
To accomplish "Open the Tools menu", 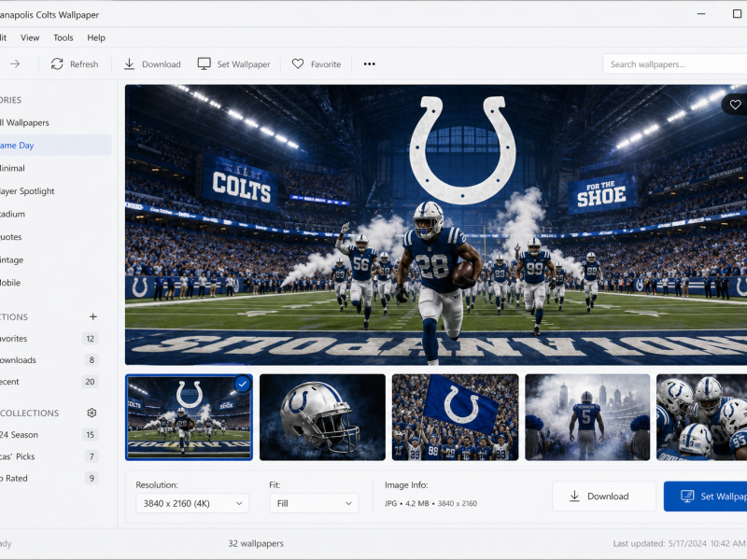I will (63, 37).
